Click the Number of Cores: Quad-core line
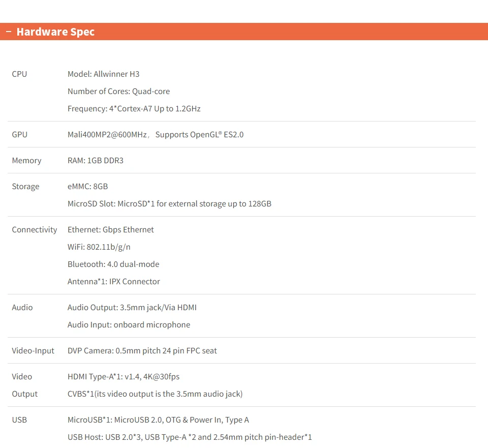488x448 pixels. pyautogui.click(x=118, y=91)
